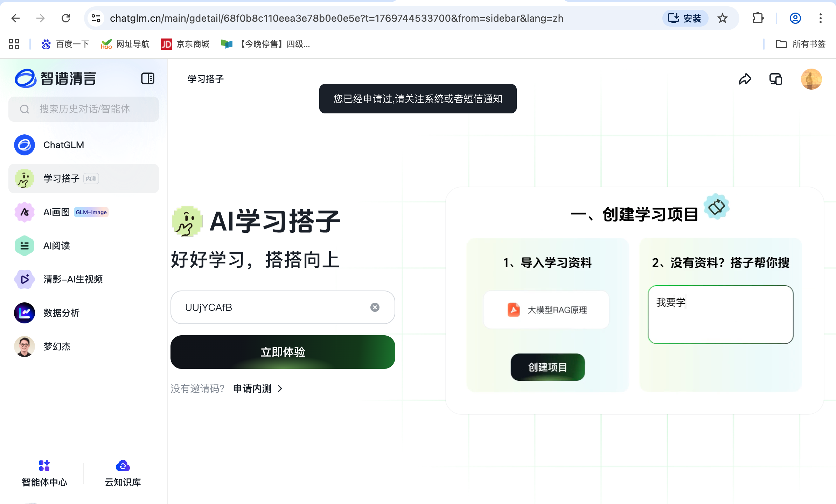836x504 pixels.
Task: Open ChatGLM in the sidebar
Action: pos(63,145)
